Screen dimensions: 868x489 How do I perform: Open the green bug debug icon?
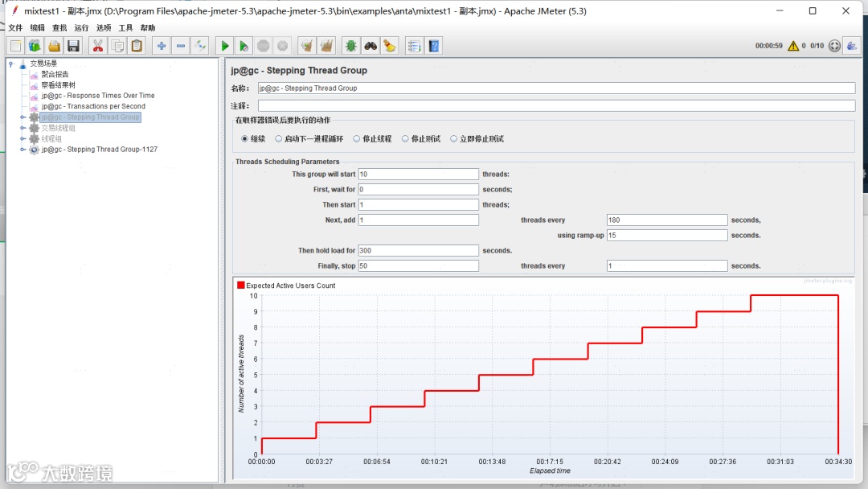point(350,46)
